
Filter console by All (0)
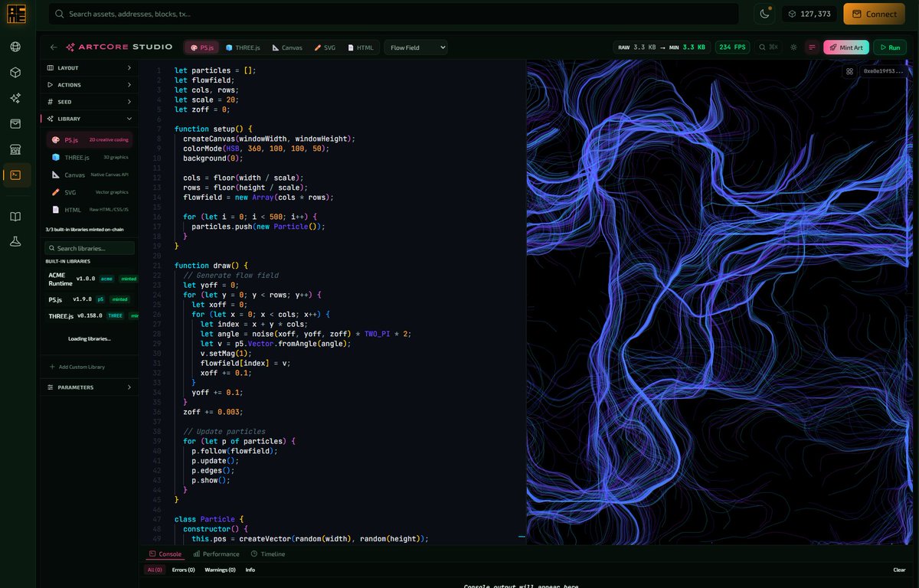click(155, 570)
